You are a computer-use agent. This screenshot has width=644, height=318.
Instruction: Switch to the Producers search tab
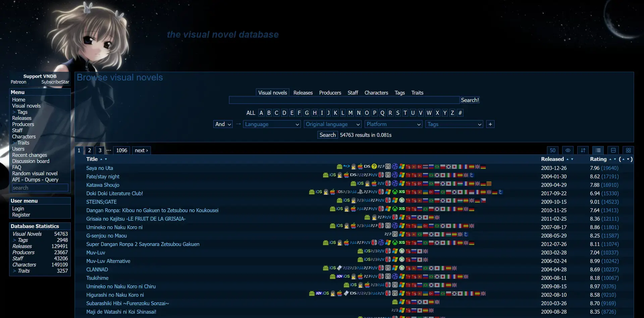[330, 92]
